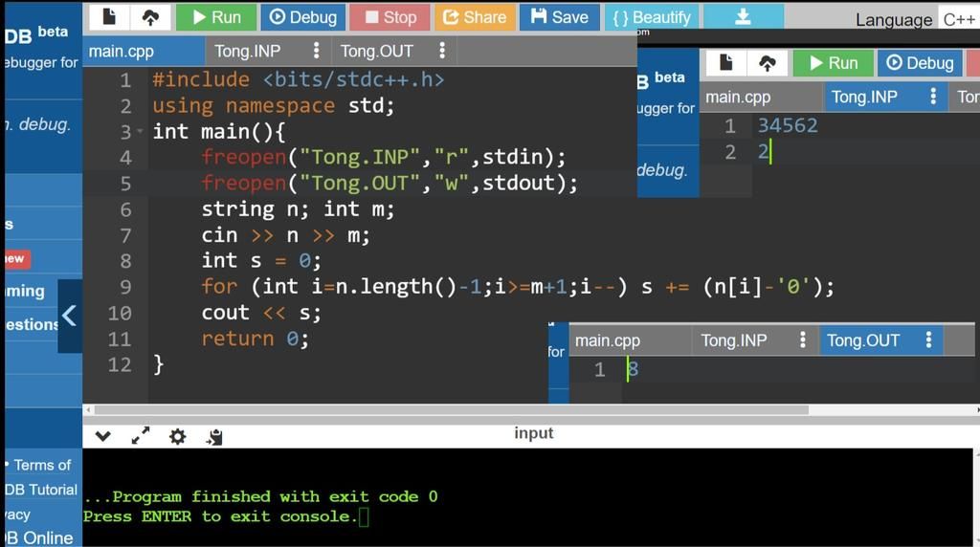Open the Share option
The height and width of the screenshot is (547, 980).
[x=475, y=17]
